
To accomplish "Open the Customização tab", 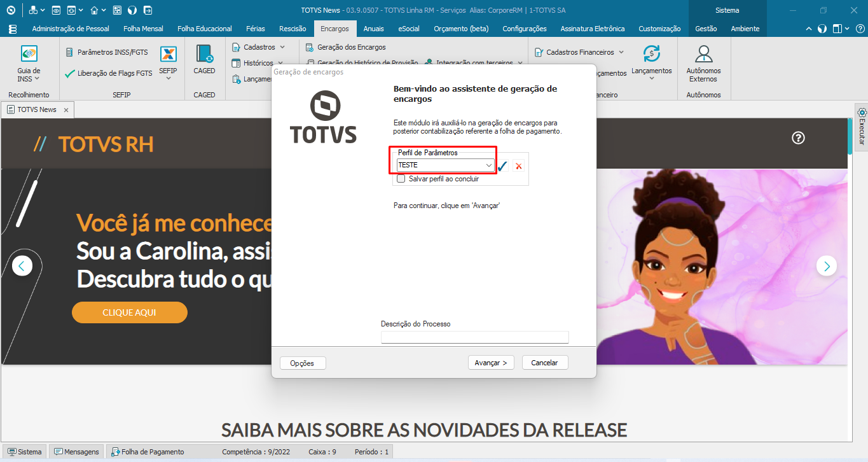I will point(659,29).
